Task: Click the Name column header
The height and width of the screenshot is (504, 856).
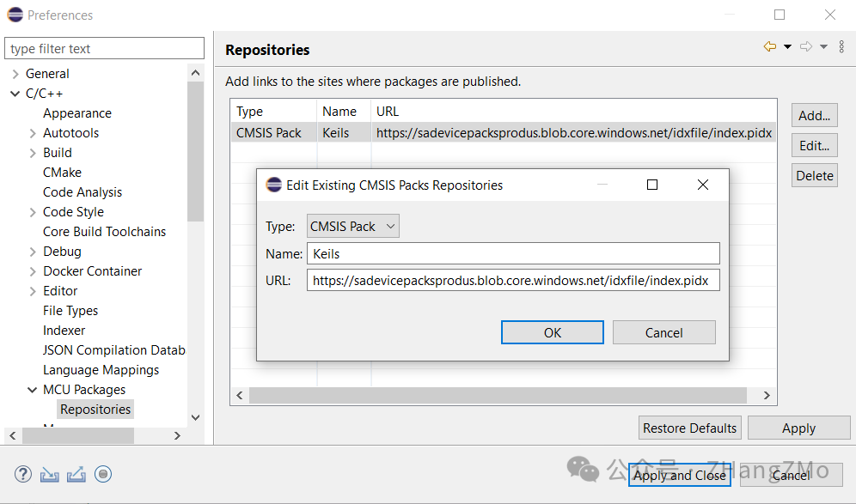Action: point(344,112)
